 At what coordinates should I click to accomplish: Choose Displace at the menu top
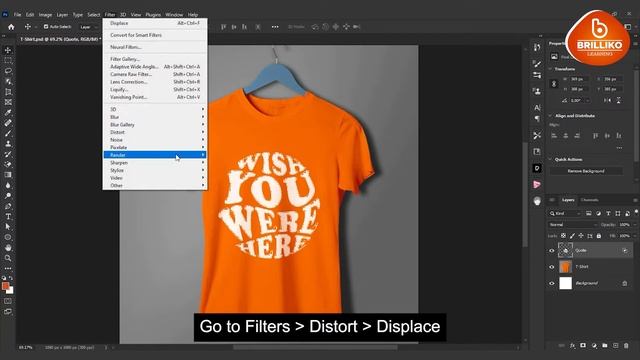point(155,23)
